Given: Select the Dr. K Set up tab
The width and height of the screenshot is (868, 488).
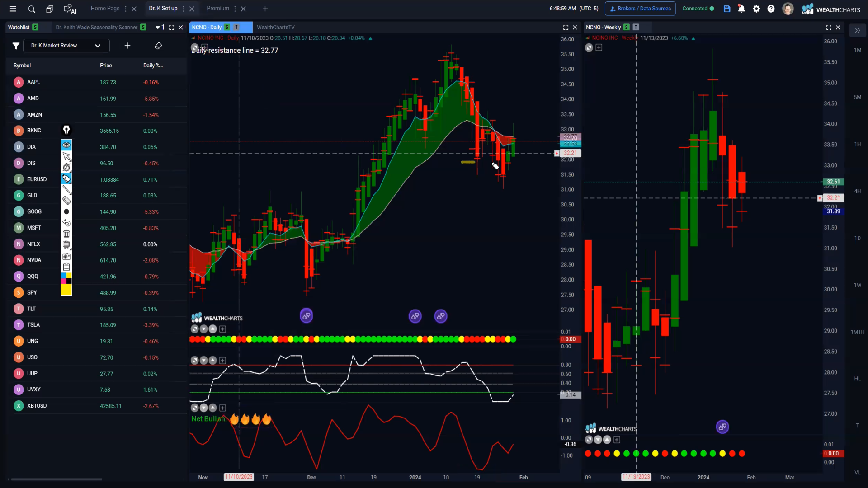Looking at the screenshot, I should 163,9.
